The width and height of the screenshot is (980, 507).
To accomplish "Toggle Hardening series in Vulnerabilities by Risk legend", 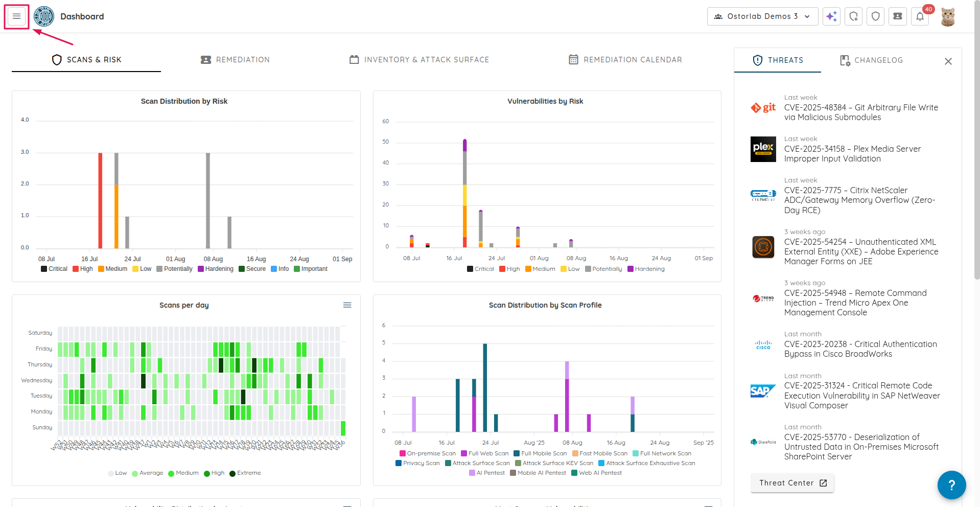I will (x=646, y=269).
